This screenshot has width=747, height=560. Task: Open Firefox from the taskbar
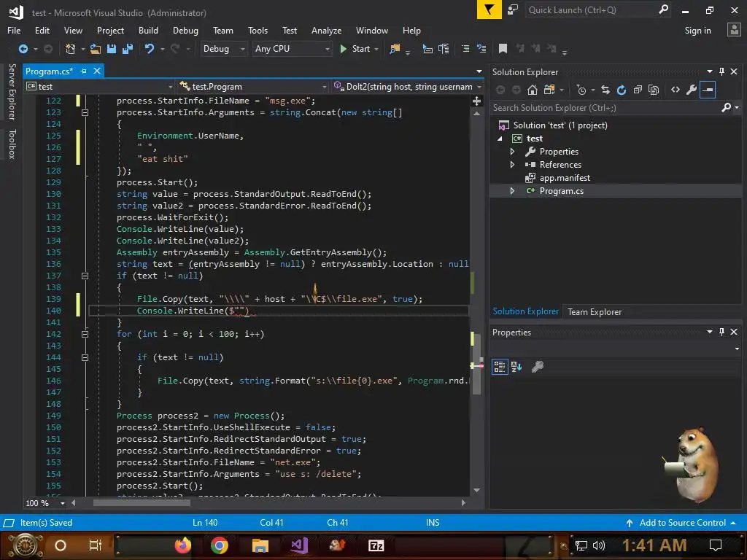click(x=183, y=545)
